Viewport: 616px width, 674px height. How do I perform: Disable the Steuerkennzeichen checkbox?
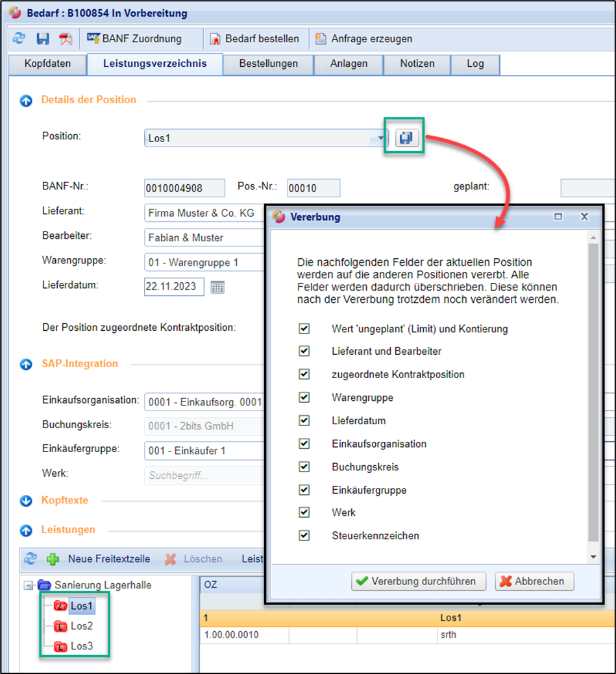[304, 535]
